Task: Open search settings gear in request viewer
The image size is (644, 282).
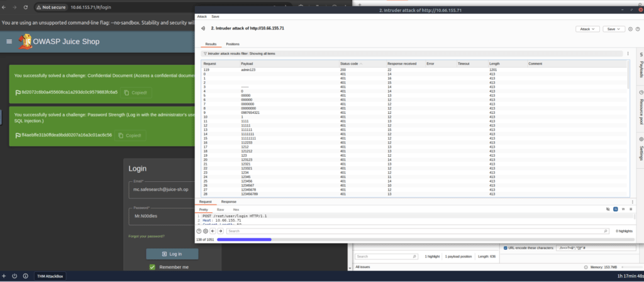Action: [x=206, y=231]
